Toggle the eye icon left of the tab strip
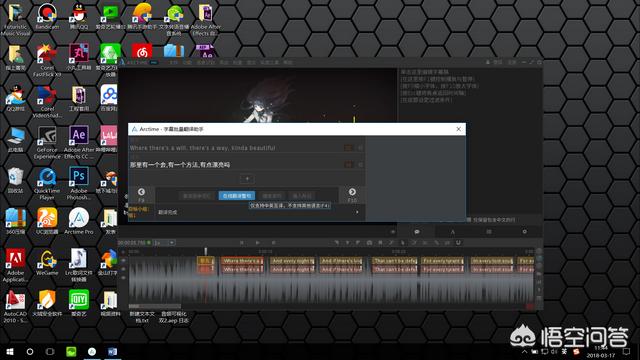The height and width of the screenshot is (360, 640). [x=393, y=232]
